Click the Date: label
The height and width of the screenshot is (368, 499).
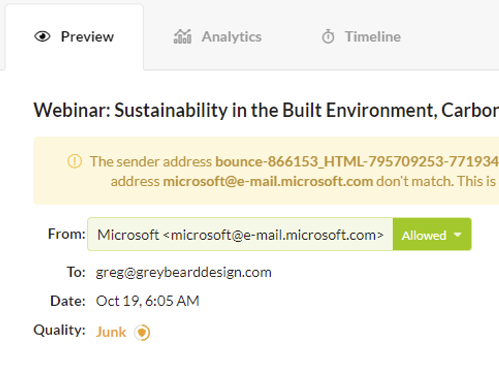click(68, 301)
